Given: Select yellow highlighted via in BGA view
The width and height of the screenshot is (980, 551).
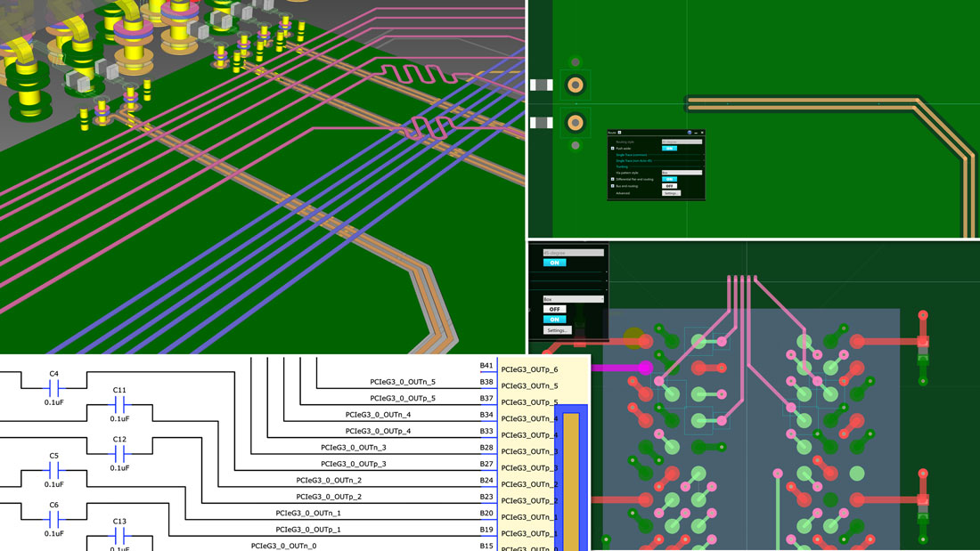Looking at the screenshot, I should pos(633,338).
